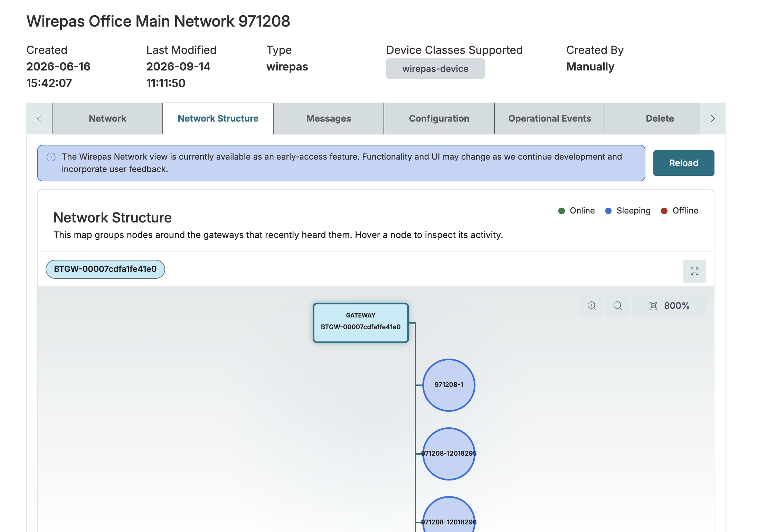767x532 pixels.
Task: Select node 971208-12018295 in the map
Action: coord(449,454)
